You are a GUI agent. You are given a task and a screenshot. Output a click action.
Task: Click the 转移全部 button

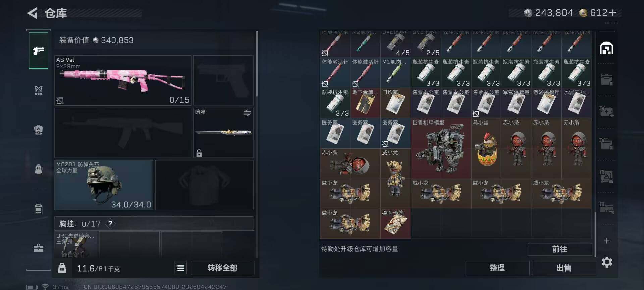click(x=223, y=268)
